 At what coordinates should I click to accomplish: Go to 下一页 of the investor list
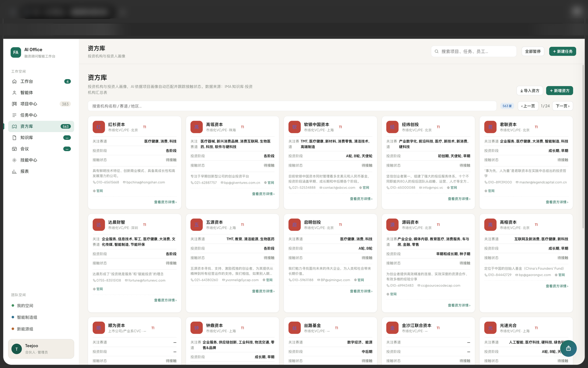pyautogui.click(x=563, y=106)
